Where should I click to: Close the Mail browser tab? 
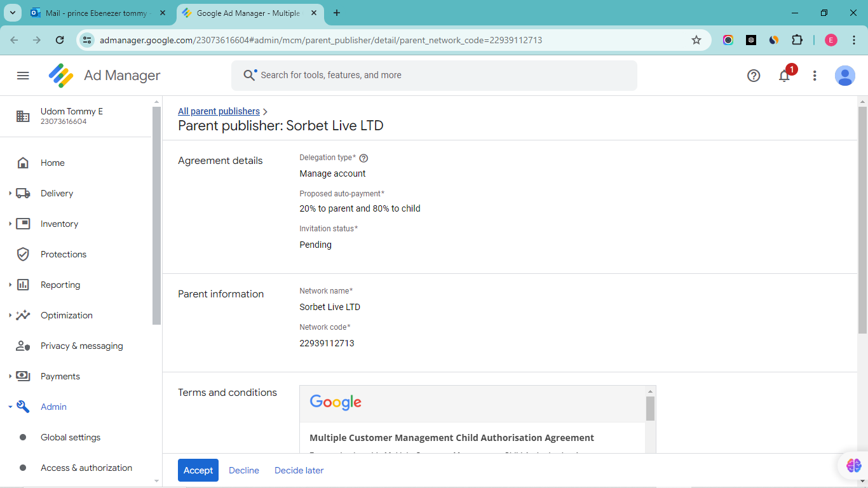click(163, 13)
